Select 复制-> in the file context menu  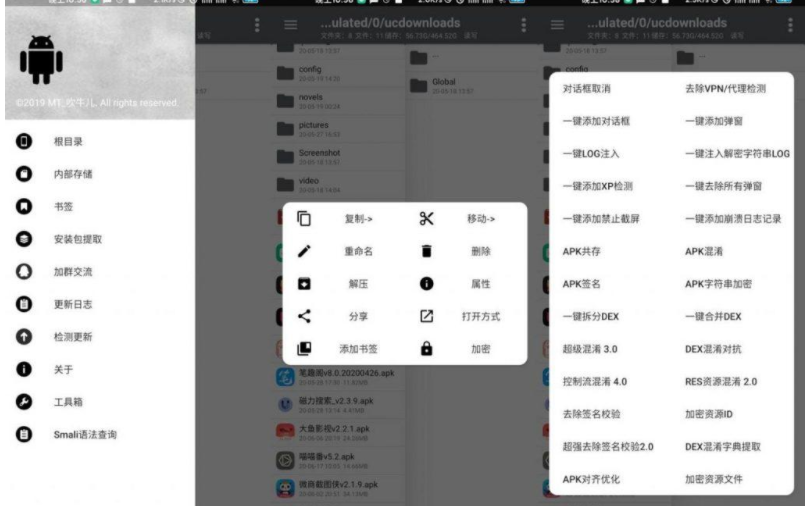(358, 219)
